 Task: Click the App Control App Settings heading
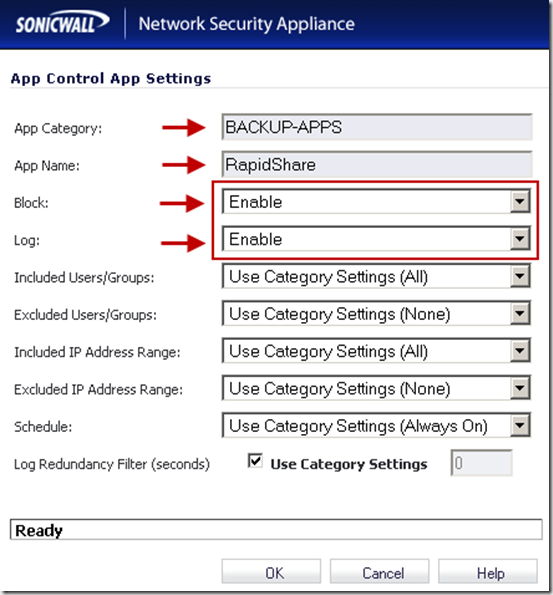pyautogui.click(x=111, y=79)
